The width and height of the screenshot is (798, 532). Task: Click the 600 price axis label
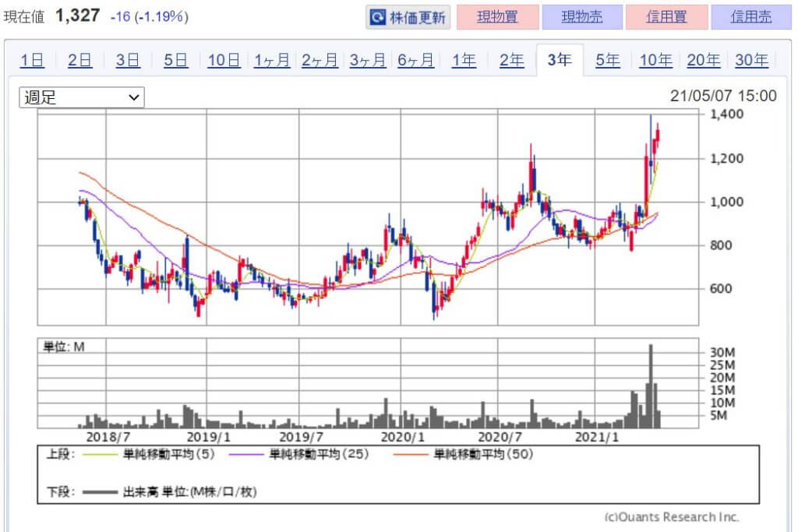pyautogui.click(x=721, y=288)
